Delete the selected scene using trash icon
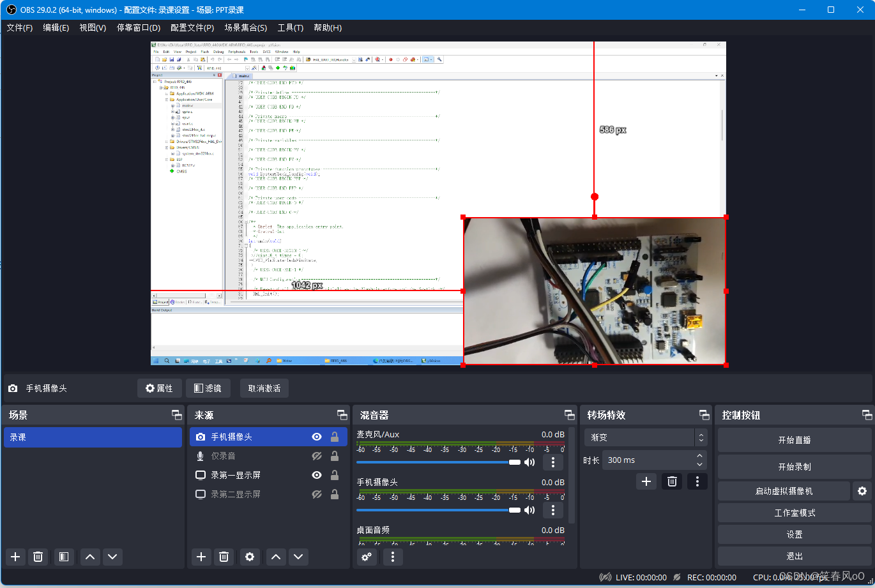 tap(38, 557)
